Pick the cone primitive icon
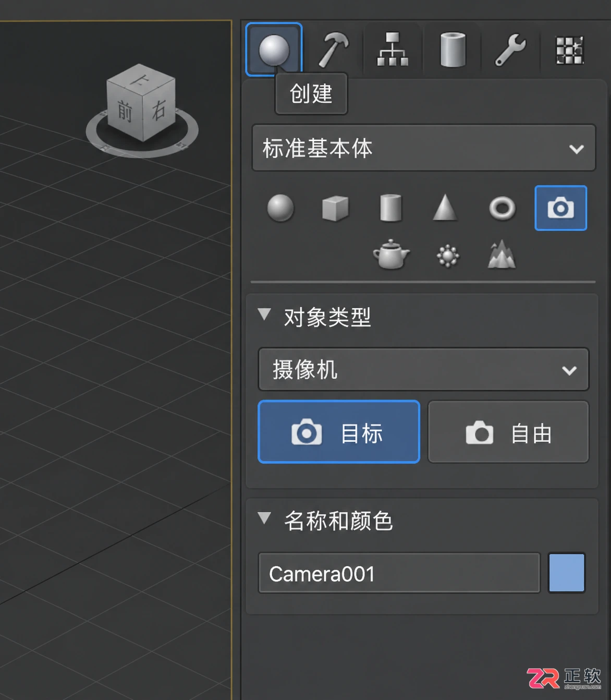This screenshot has width=611, height=700. point(445,208)
